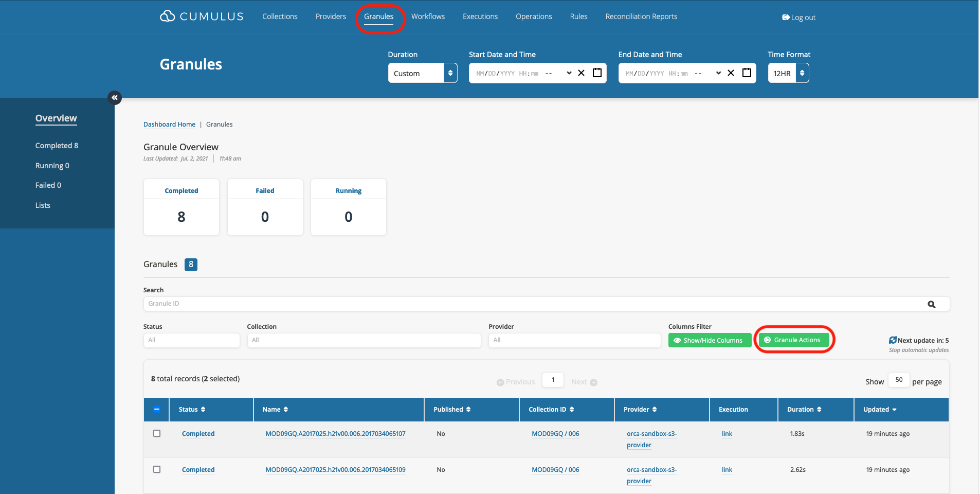Open Completed 8 in the sidebar

[x=57, y=146]
